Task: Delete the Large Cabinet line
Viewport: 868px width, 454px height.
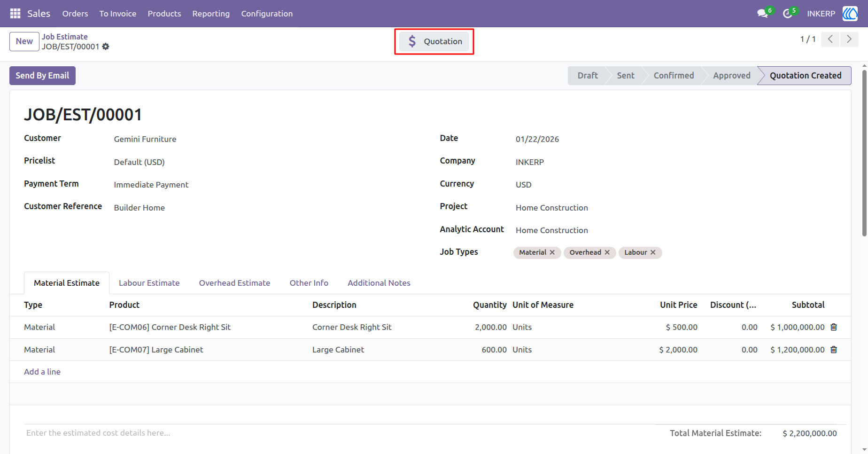Action: pyautogui.click(x=834, y=350)
